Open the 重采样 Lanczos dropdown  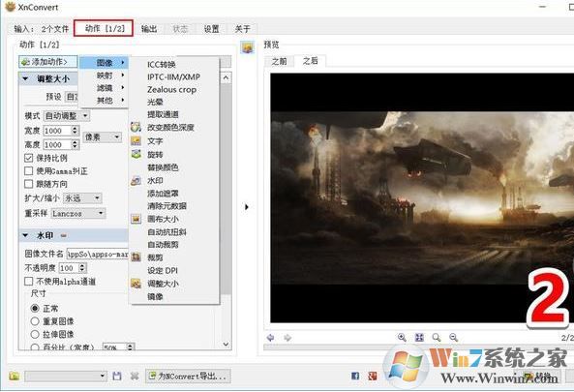point(78,213)
